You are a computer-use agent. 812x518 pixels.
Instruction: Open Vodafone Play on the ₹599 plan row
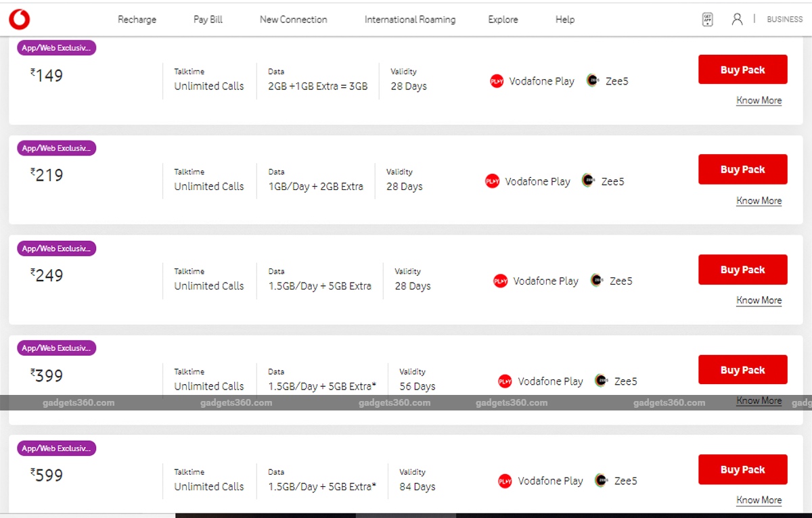(x=504, y=481)
